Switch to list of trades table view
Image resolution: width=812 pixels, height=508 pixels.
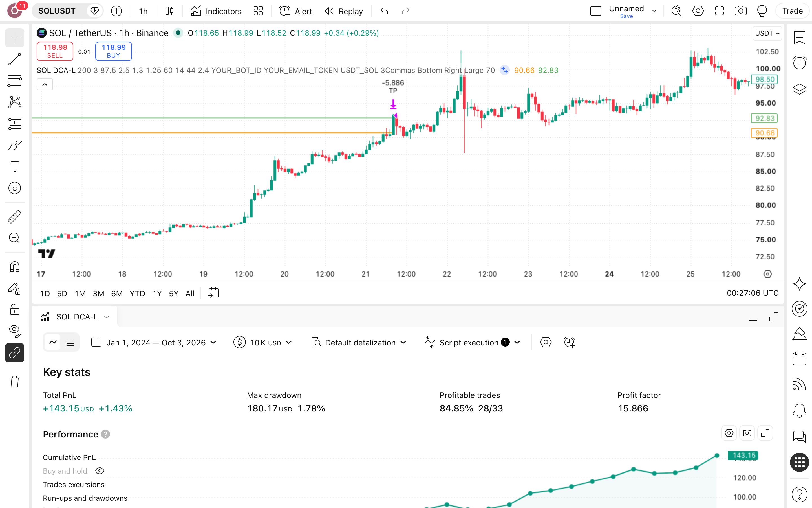click(x=70, y=342)
